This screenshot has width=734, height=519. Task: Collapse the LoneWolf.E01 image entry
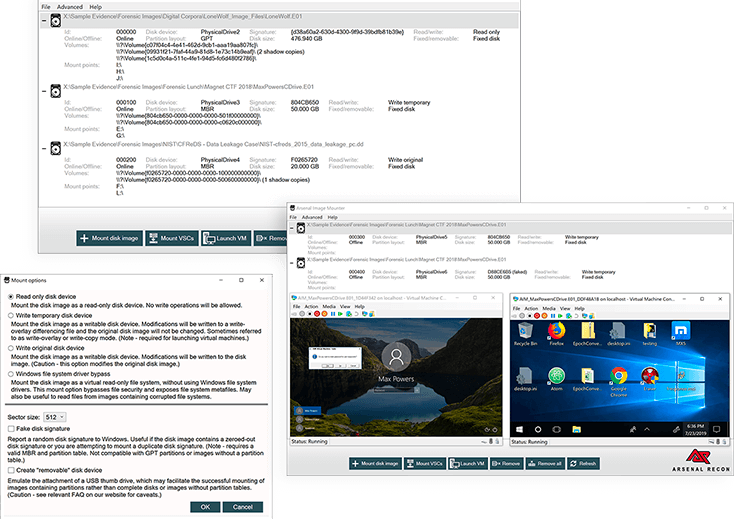pyautogui.click(x=44, y=21)
